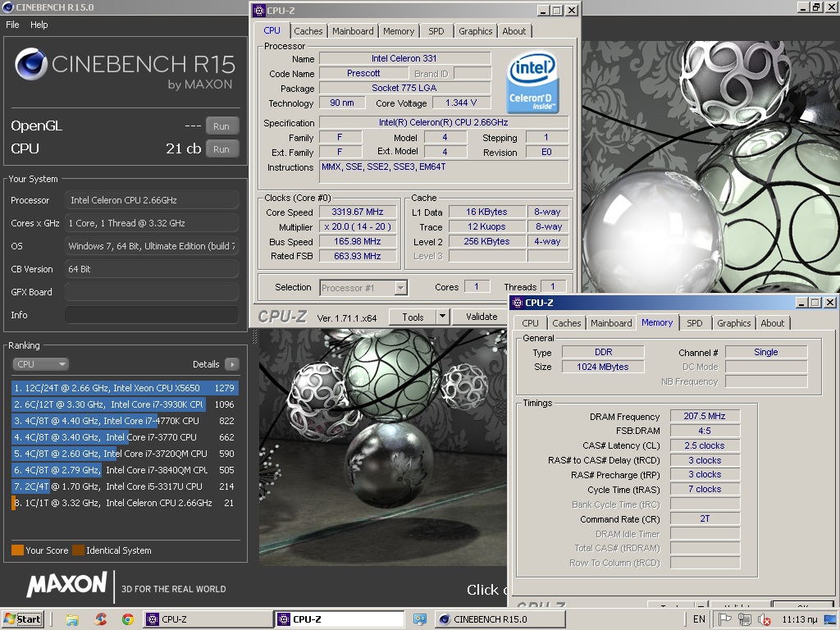840x630 pixels.
Task: Expand the Tools dropdown arrow
Action: coord(442,317)
